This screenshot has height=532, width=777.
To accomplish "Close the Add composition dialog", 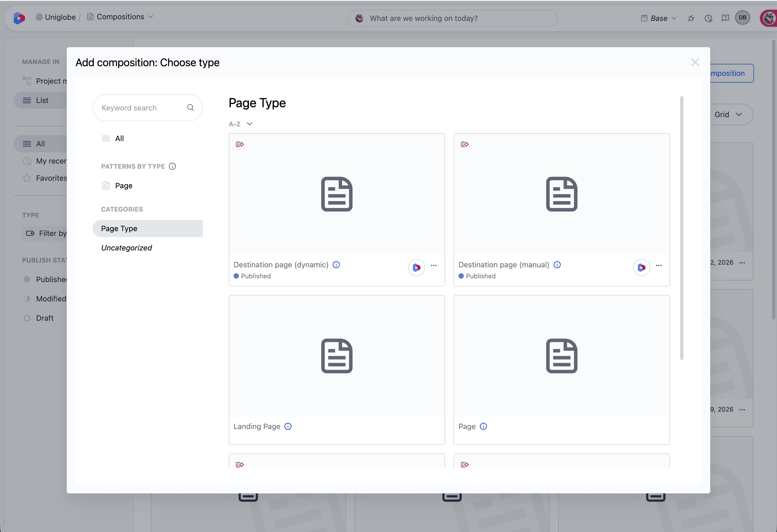I will [x=695, y=62].
